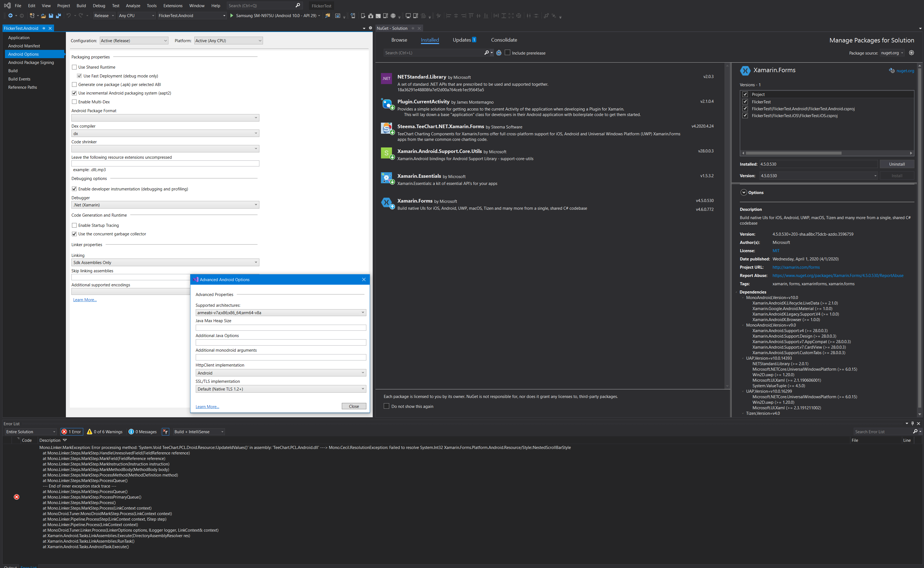924x568 pixels.
Task: Click Uninstall for Xamarin.Forms
Action: [896, 164]
